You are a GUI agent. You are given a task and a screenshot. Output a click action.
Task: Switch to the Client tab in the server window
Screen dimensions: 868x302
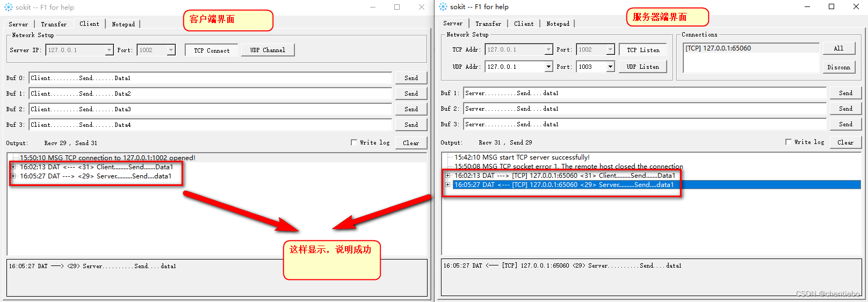(x=524, y=24)
